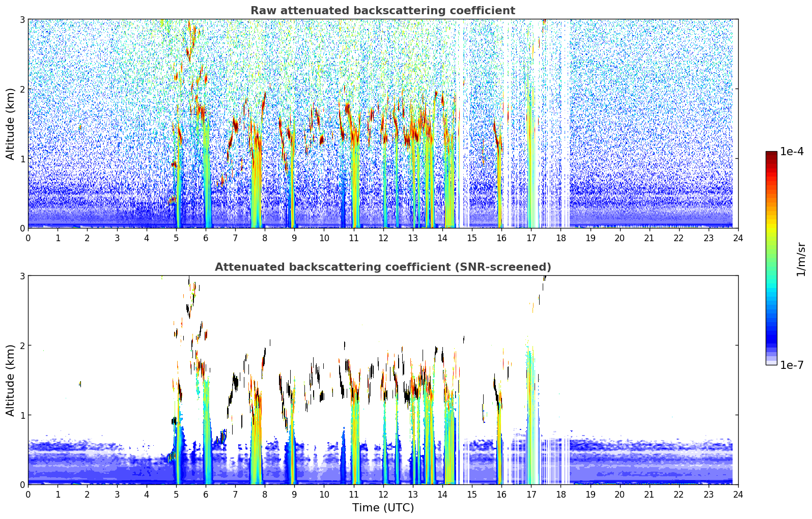Click hour 17 on the bottom plot's time axis

pyautogui.click(x=531, y=495)
